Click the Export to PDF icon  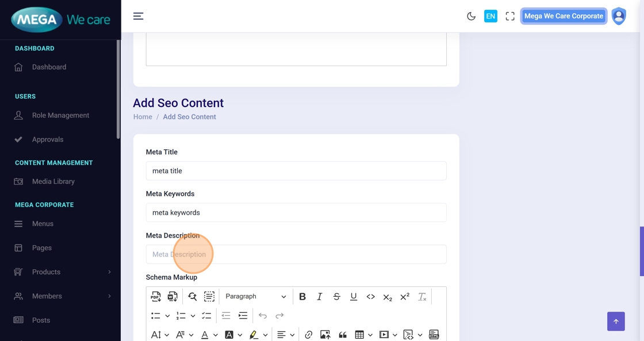point(156,297)
